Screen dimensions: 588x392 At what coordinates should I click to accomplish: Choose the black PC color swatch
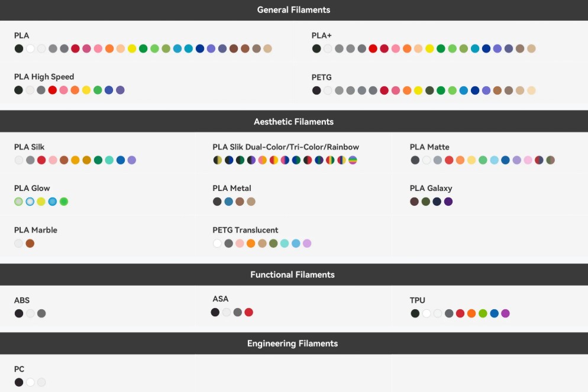(x=19, y=382)
